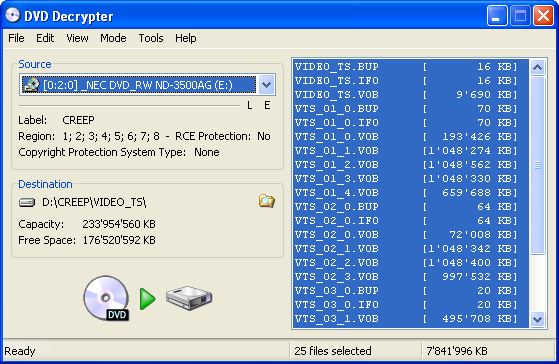This screenshot has width=559, height=364.
Task: Close the DVD Decrypter window
Action: pos(543,16)
